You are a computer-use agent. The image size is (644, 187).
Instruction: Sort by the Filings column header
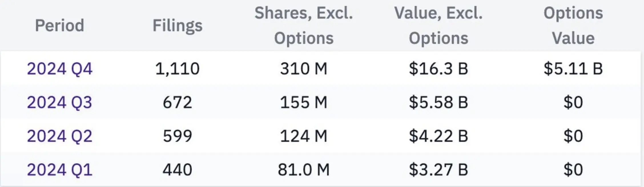point(177,25)
